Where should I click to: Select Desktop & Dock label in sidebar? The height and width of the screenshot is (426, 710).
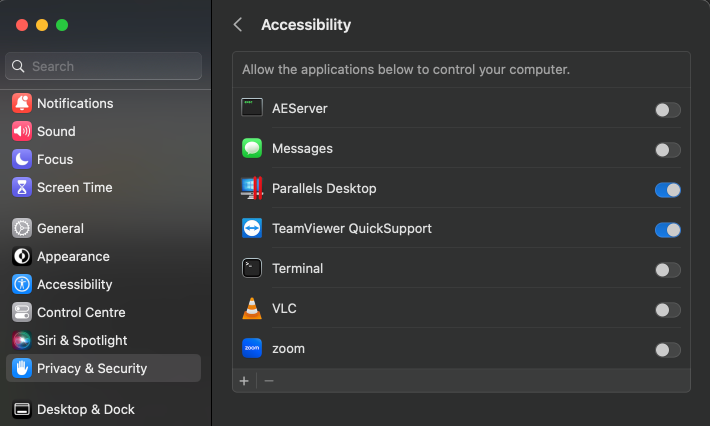point(86,409)
